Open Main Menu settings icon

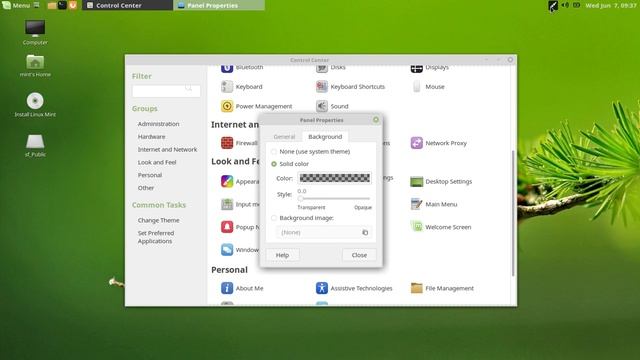click(416, 204)
